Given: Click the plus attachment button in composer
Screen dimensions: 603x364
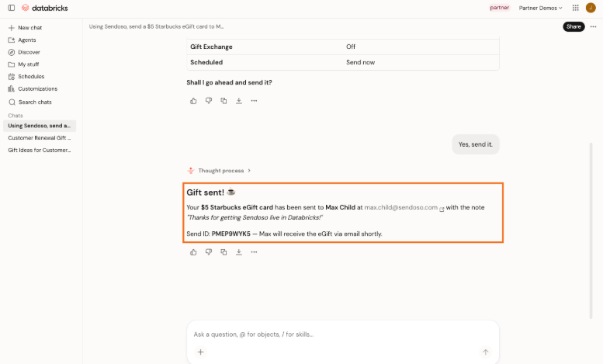Looking at the screenshot, I should coord(200,352).
